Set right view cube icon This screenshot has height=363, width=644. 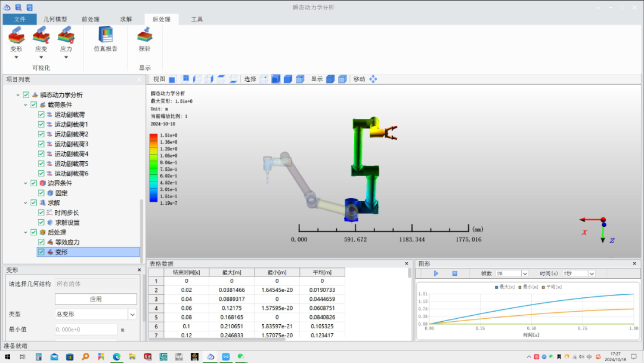[209, 79]
